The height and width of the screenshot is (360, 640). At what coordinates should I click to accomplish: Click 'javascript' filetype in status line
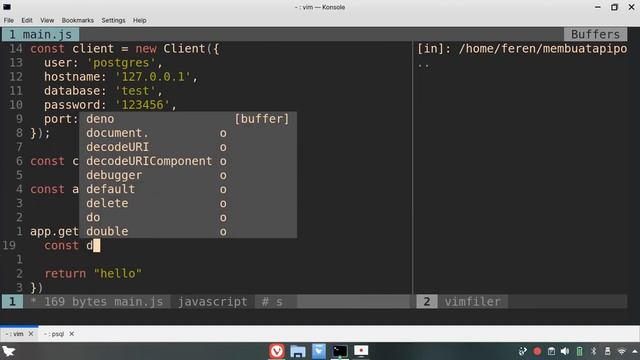212,302
